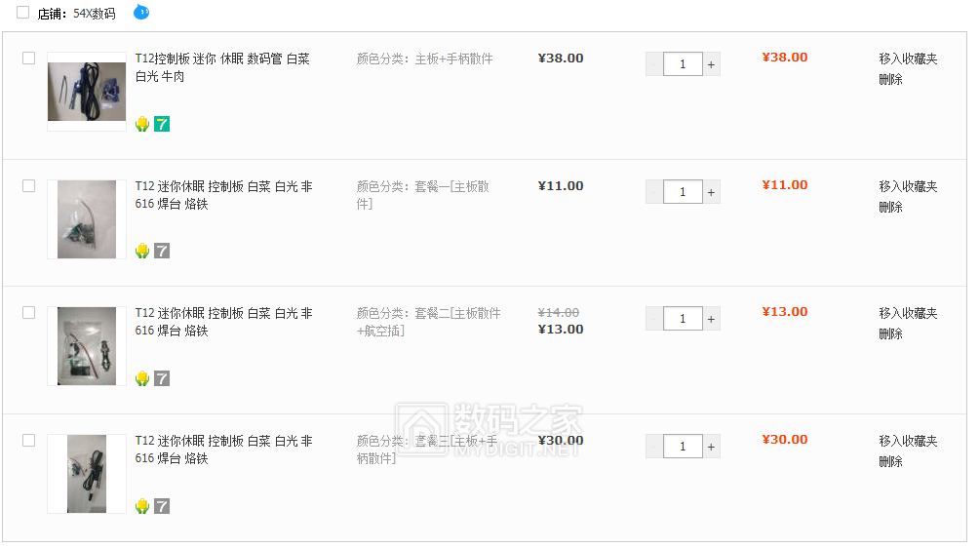
Task: Click yellow badge icon under the ¥38.00 item
Action: 142,124
